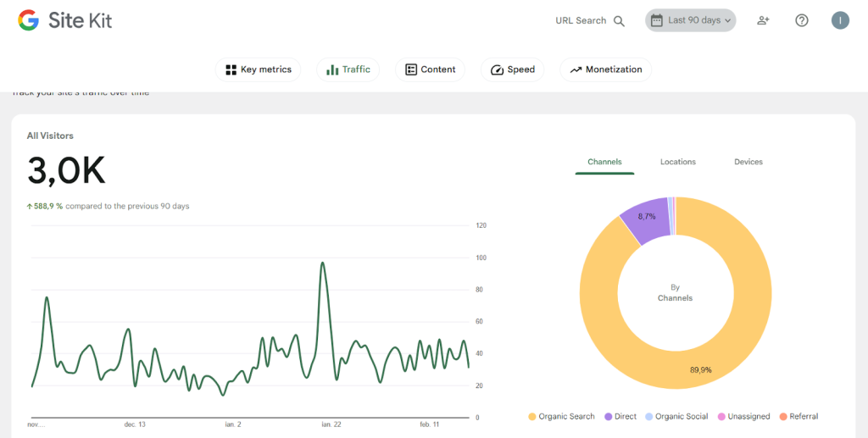Image resolution: width=868 pixels, height=438 pixels.
Task: Click the chart peak near ian. 22
Action: 322,263
